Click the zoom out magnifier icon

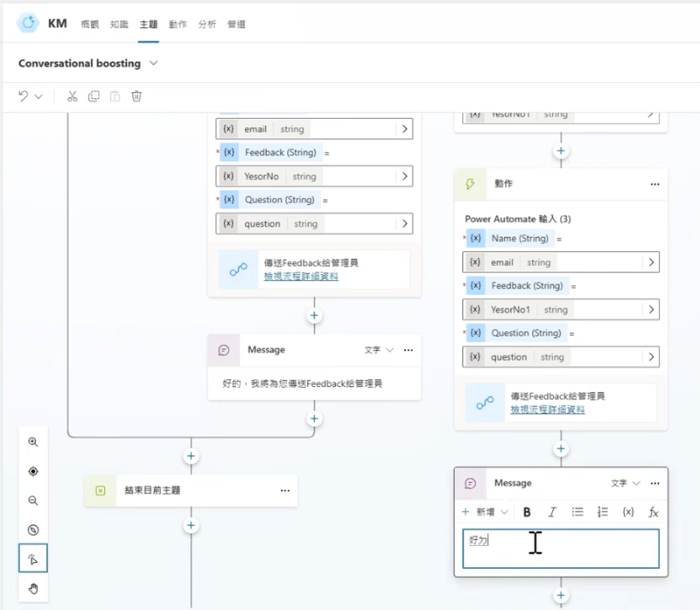pos(33,501)
